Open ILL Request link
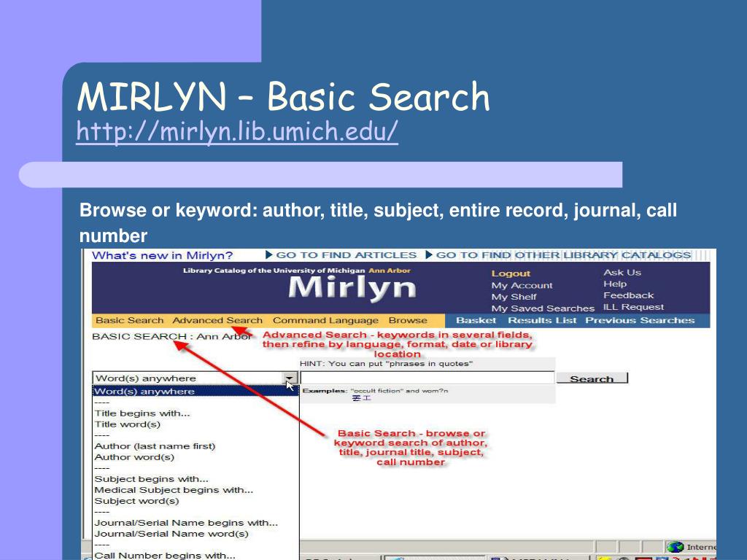The image size is (747, 560). [633, 307]
